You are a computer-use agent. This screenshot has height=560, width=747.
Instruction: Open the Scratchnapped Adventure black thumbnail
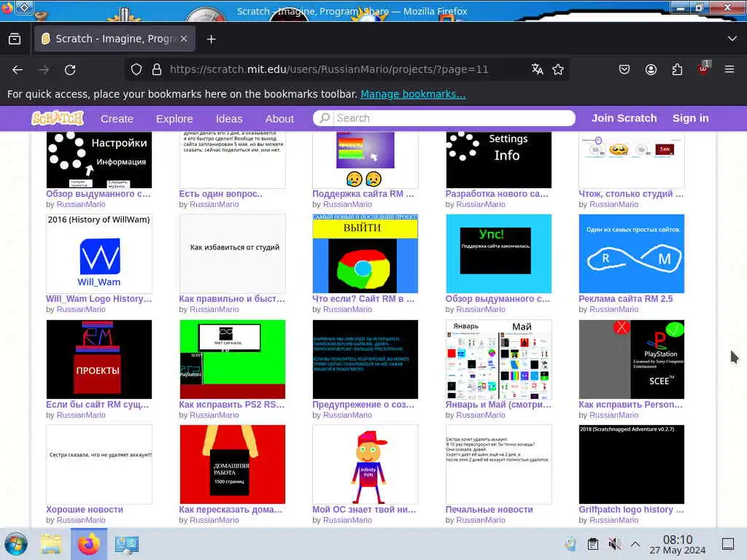click(632, 464)
